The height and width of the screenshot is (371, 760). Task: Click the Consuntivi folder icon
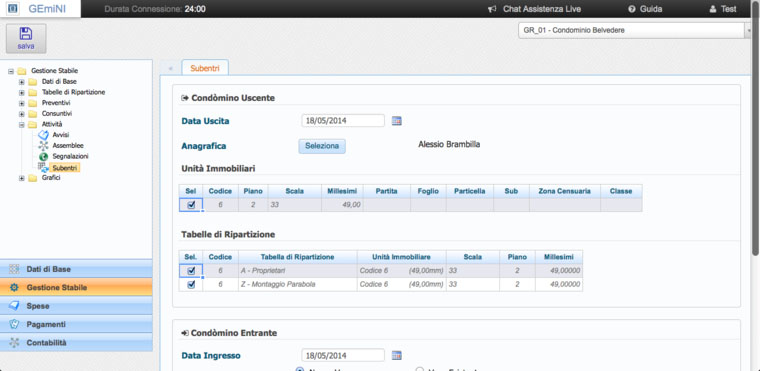(32, 113)
